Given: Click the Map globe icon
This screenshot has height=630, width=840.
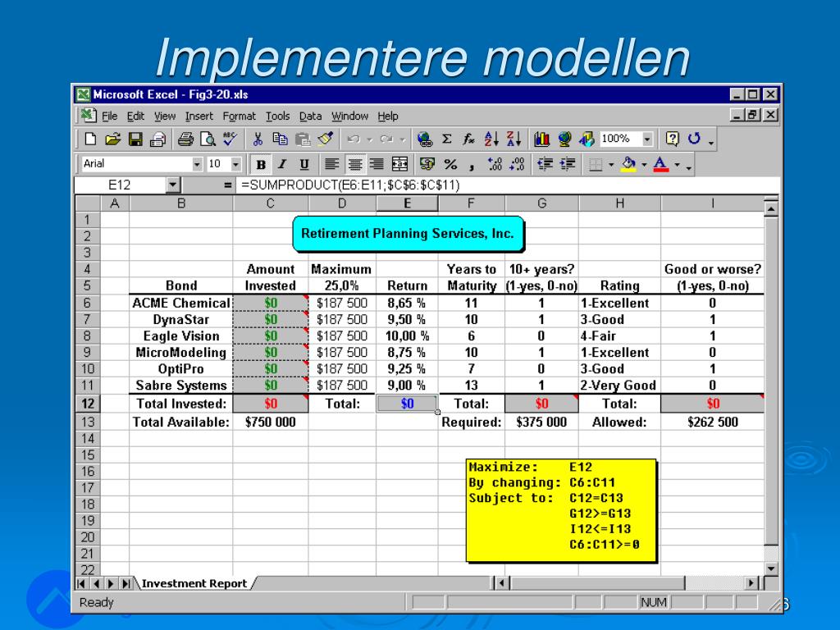Looking at the screenshot, I should coord(564,139).
